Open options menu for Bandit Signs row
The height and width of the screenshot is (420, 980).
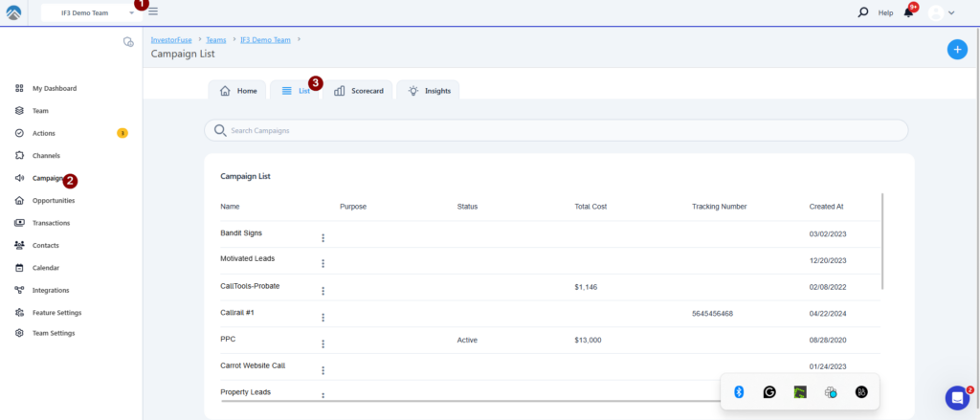[323, 238]
